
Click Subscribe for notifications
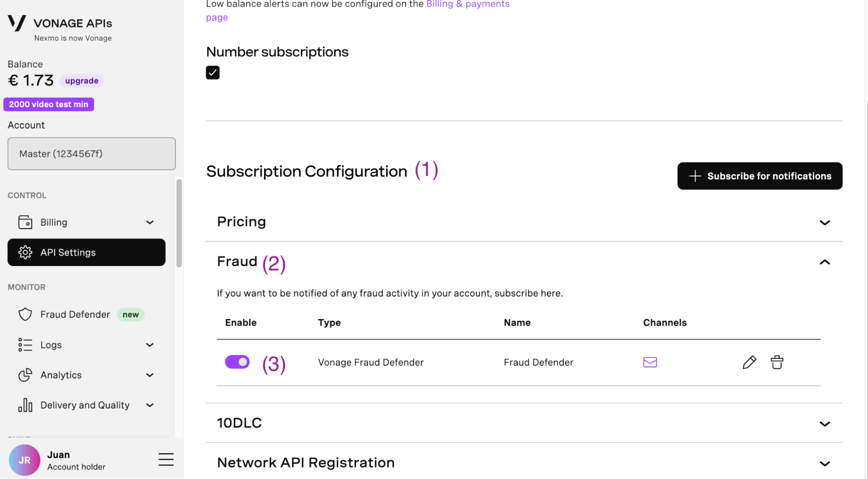759,176
